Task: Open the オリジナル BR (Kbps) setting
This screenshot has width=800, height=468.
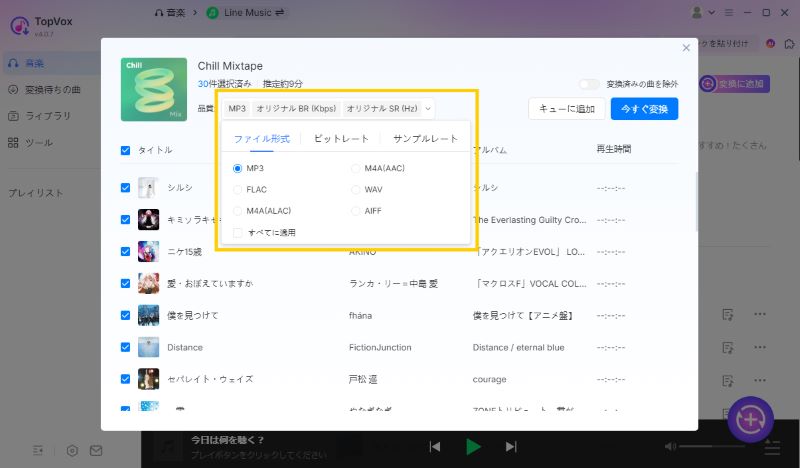Action: coord(296,109)
